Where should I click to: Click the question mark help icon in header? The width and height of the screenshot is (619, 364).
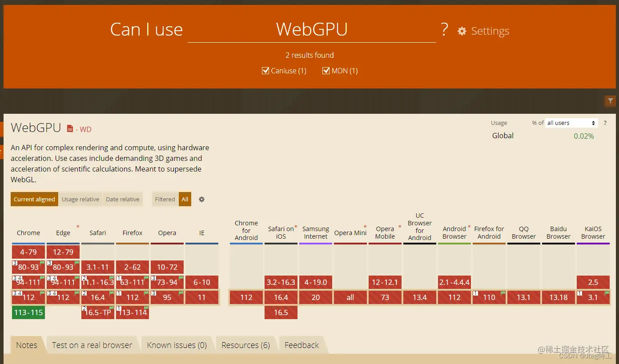click(444, 28)
